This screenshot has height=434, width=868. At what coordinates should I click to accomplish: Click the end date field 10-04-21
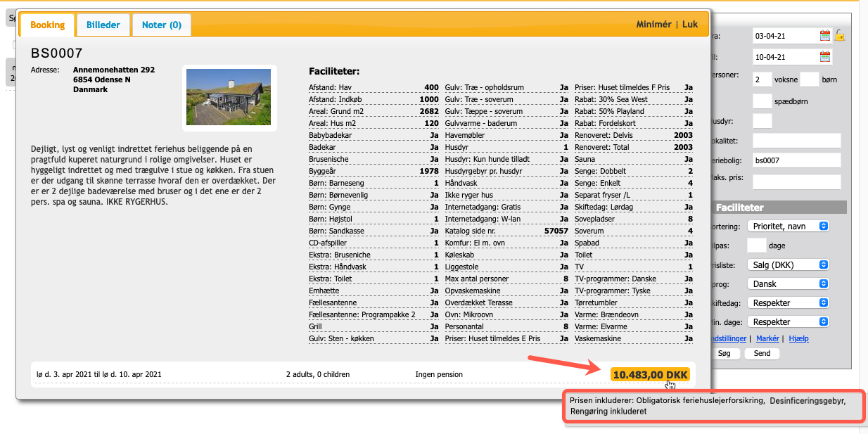click(x=784, y=57)
